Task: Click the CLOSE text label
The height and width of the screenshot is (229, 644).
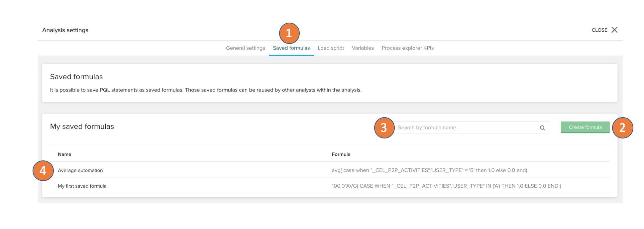Action: point(599,30)
